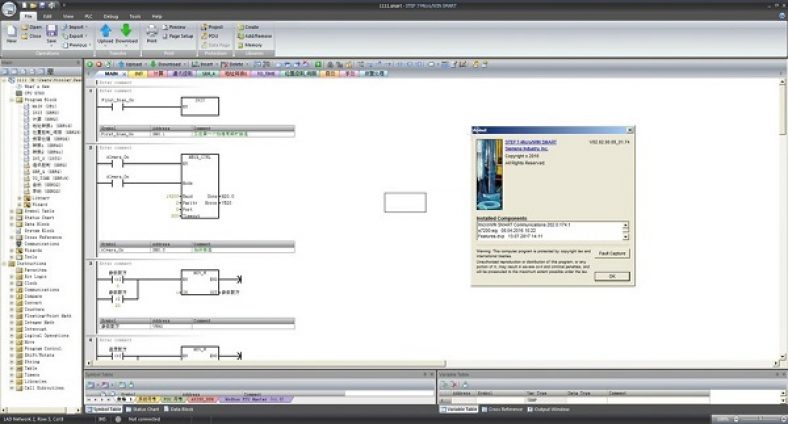This screenshot has height=424, width=788.
Task: Click the green Download arrow in ribbon
Action: (126, 31)
